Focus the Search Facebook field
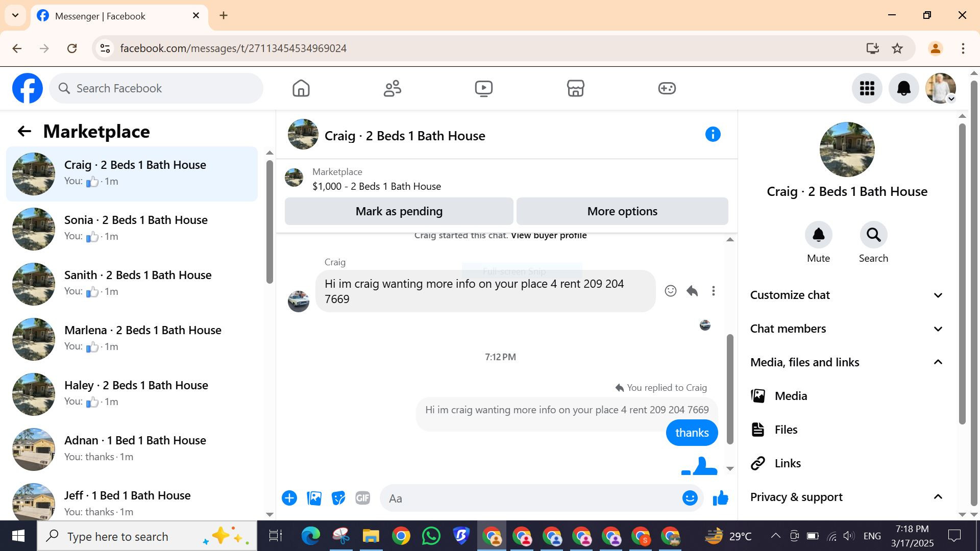The width and height of the screenshot is (980, 551). pyautogui.click(x=156, y=88)
